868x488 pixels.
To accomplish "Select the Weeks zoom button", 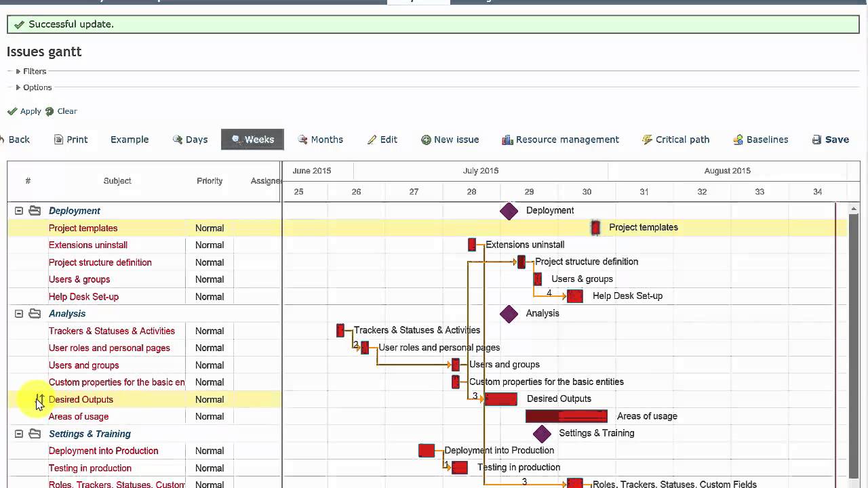I will point(252,140).
